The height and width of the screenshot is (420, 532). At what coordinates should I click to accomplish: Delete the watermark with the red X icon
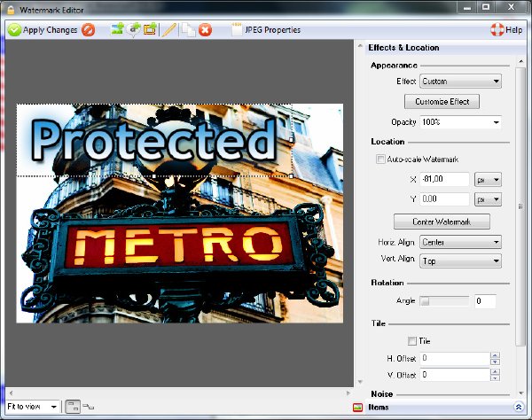[x=205, y=30]
